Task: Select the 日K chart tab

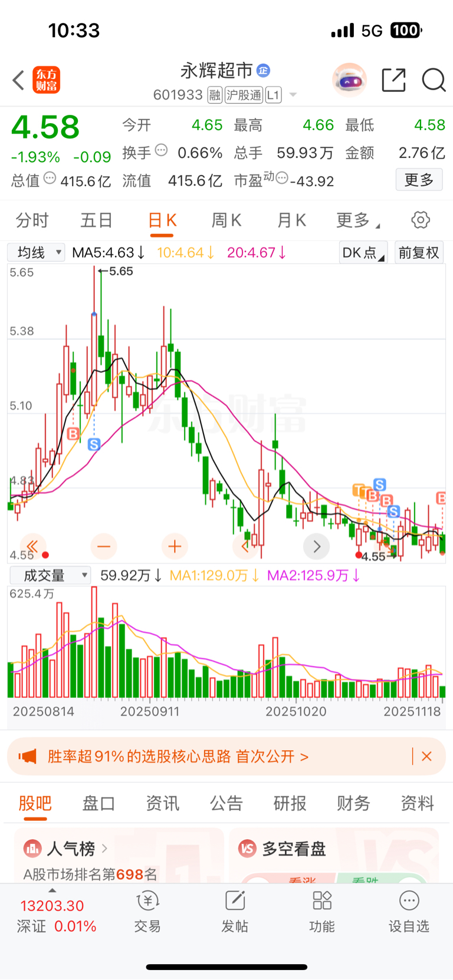Action: 162,220
